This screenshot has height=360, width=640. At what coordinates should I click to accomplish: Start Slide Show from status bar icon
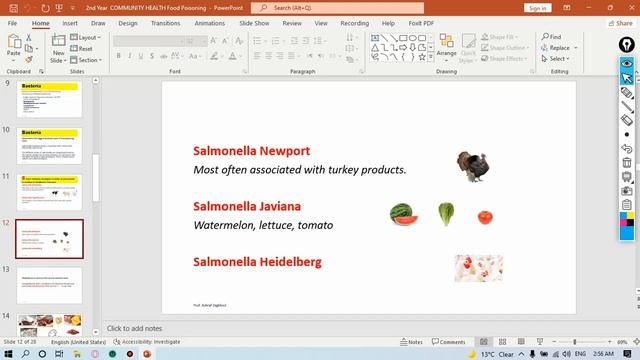point(540,342)
